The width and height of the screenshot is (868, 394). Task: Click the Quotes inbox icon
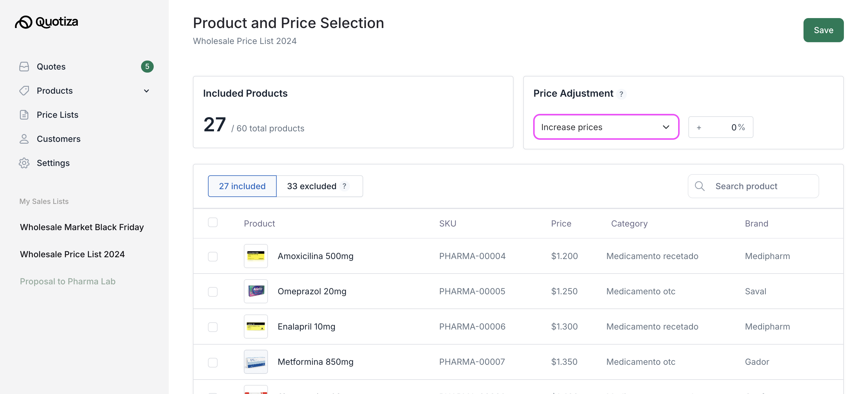(x=24, y=67)
